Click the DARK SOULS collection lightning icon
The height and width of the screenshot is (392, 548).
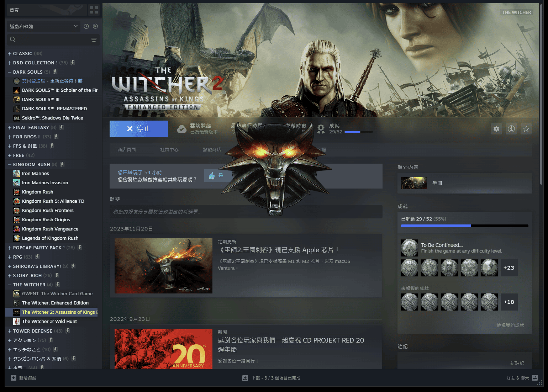point(55,72)
